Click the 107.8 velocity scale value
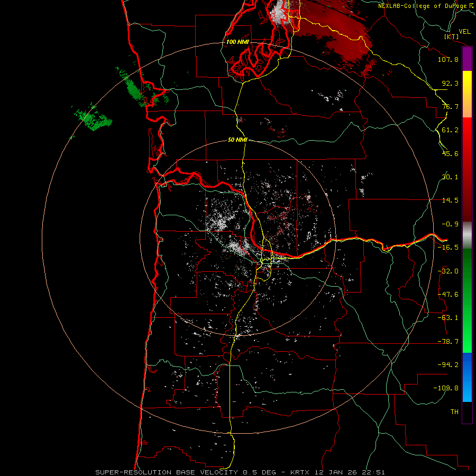 (x=448, y=59)
